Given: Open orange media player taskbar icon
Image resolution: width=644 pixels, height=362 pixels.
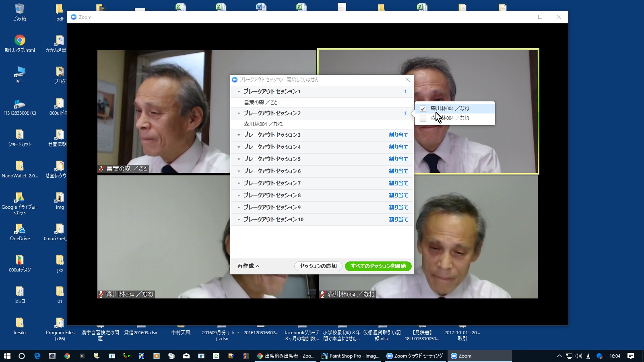Looking at the screenshot, I should tap(157, 356).
